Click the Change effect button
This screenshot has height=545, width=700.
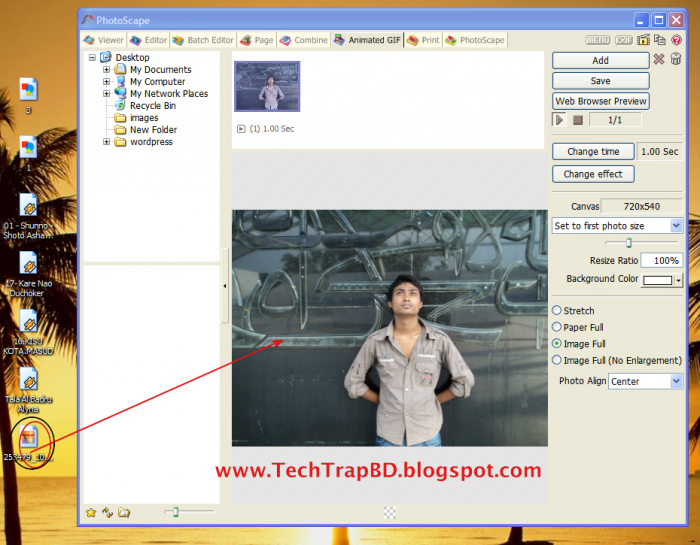point(593,174)
